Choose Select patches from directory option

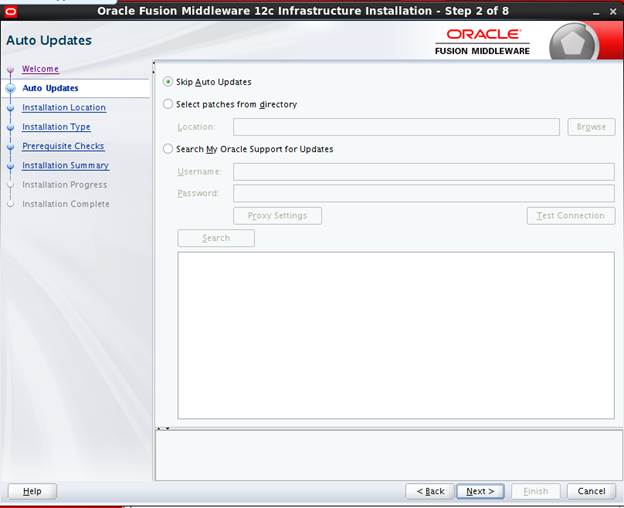pos(168,104)
